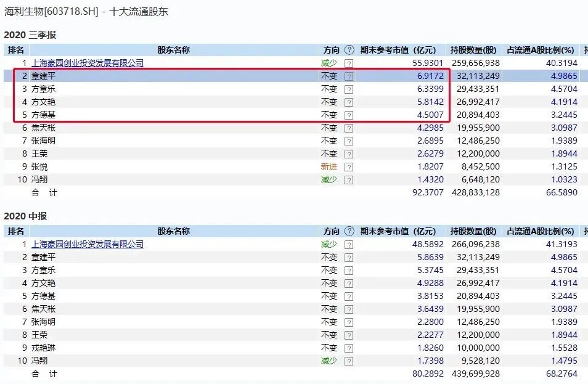Click 中报 total 439,699,928 cell

coord(476,374)
